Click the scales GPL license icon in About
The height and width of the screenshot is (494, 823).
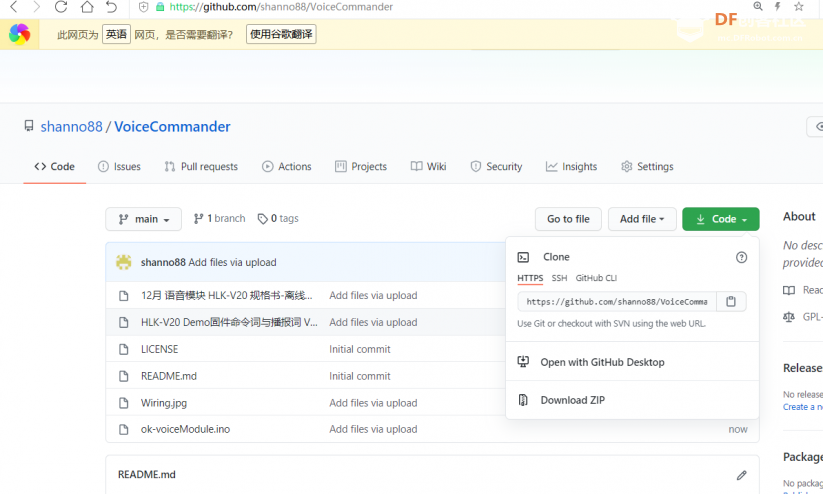(789, 317)
